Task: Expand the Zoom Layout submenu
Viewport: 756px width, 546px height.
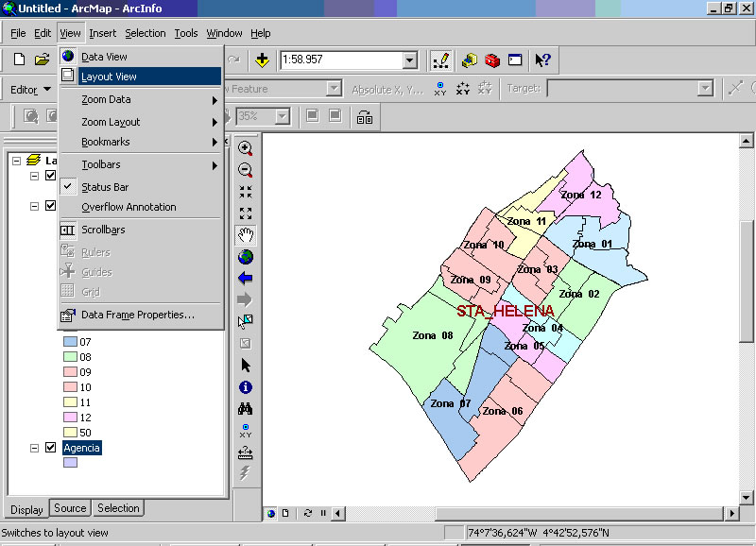Action: pyautogui.click(x=140, y=123)
